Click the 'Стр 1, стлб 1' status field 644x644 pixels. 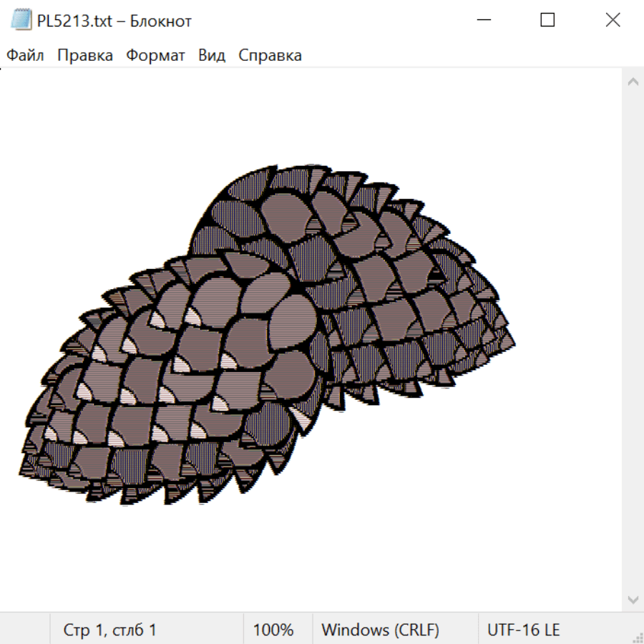coord(109,630)
